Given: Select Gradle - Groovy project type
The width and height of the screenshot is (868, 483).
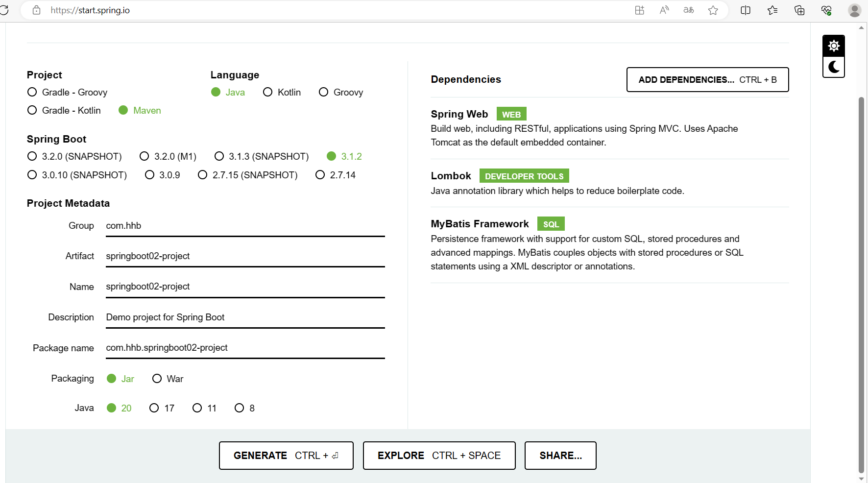Looking at the screenshot, I should click(x=67, y=92).
